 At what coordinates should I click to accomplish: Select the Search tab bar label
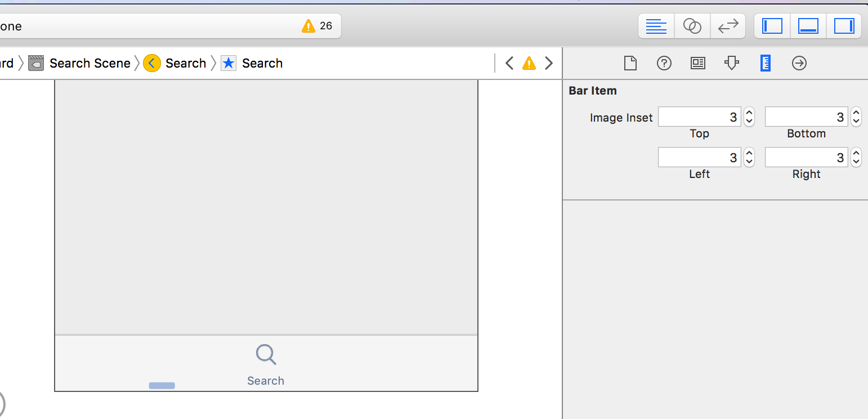tap(266, 381)
